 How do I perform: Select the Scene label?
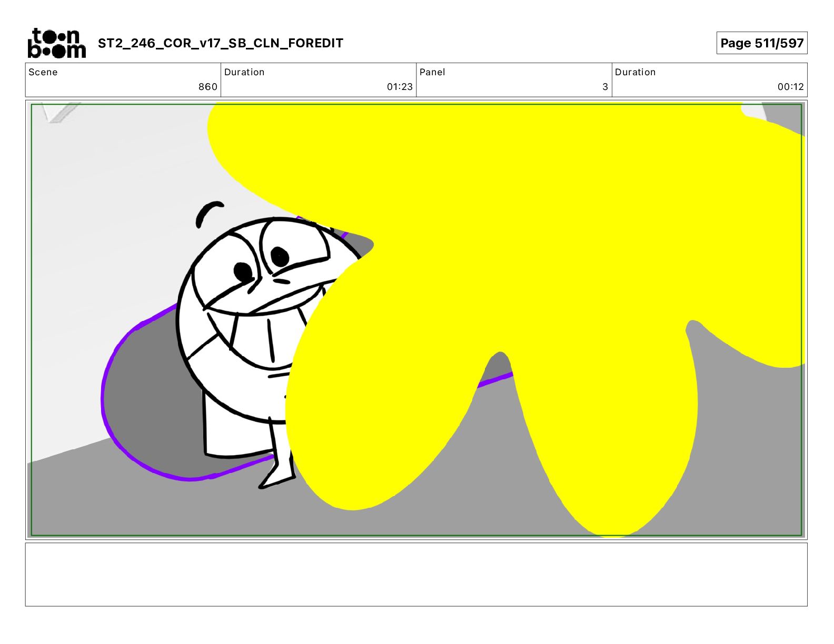point(43,72)
